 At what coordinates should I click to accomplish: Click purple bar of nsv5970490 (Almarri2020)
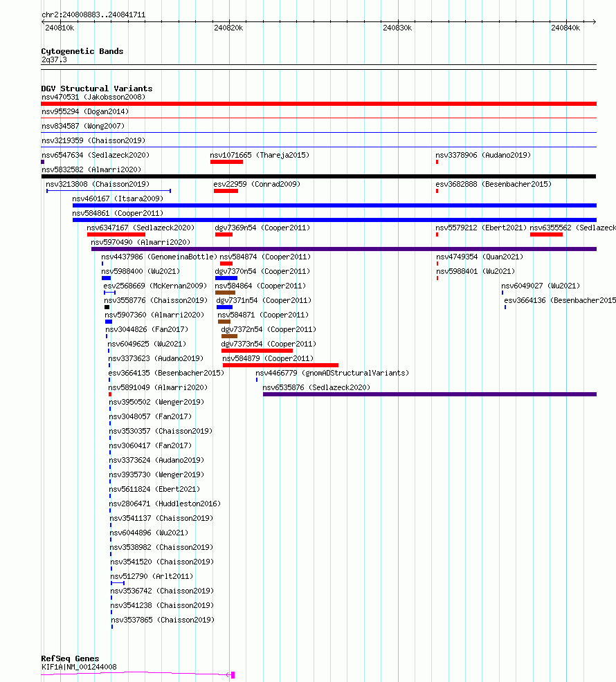point(344,249)
